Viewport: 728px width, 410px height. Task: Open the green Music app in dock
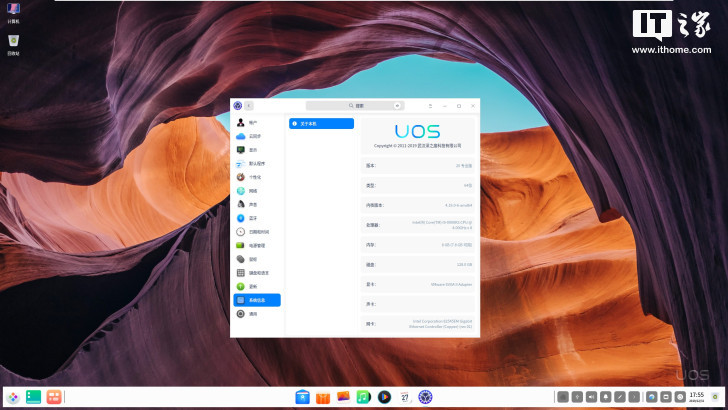(364, 397)
